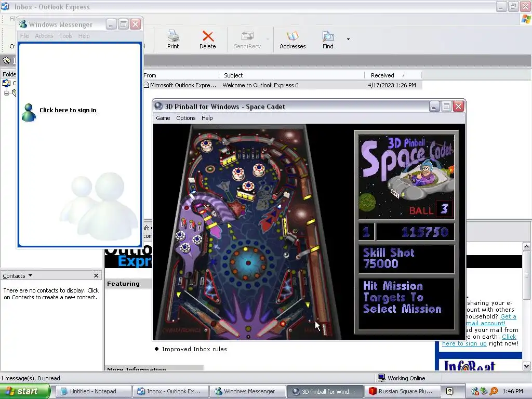Switch to Russian Square Plus taskbar button

click(402, 391)
